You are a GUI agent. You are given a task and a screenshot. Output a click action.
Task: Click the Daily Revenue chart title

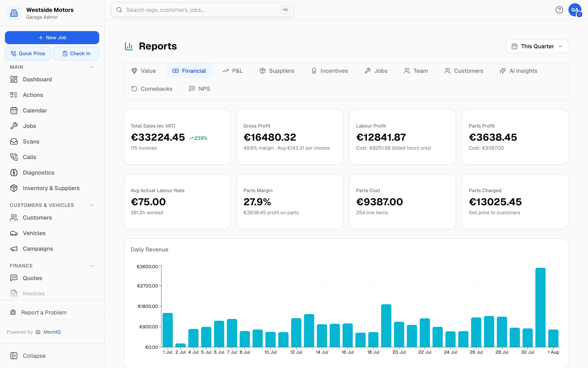tap(149, 249)
